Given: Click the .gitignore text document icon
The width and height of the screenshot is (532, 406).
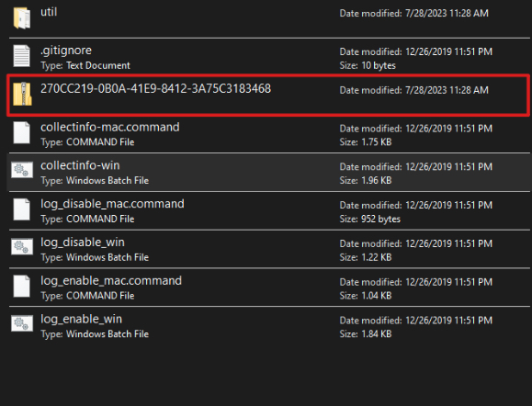Looking at the screenshot, I should (x=21, y=56).
